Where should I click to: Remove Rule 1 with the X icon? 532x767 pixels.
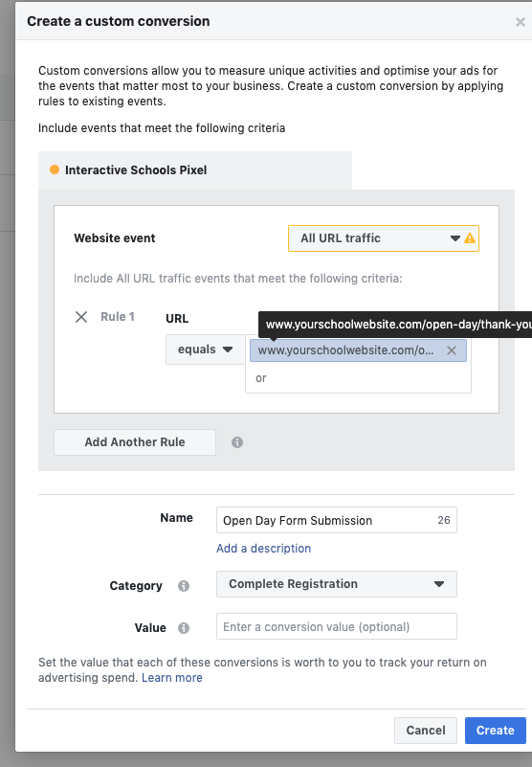[x=81, y=317]
